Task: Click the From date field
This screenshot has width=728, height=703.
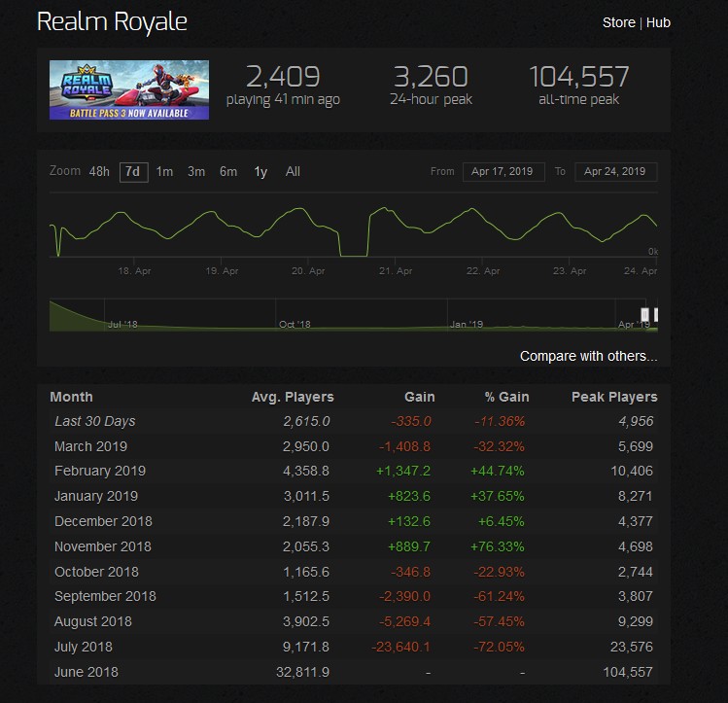Action: (x=503, y=172)
